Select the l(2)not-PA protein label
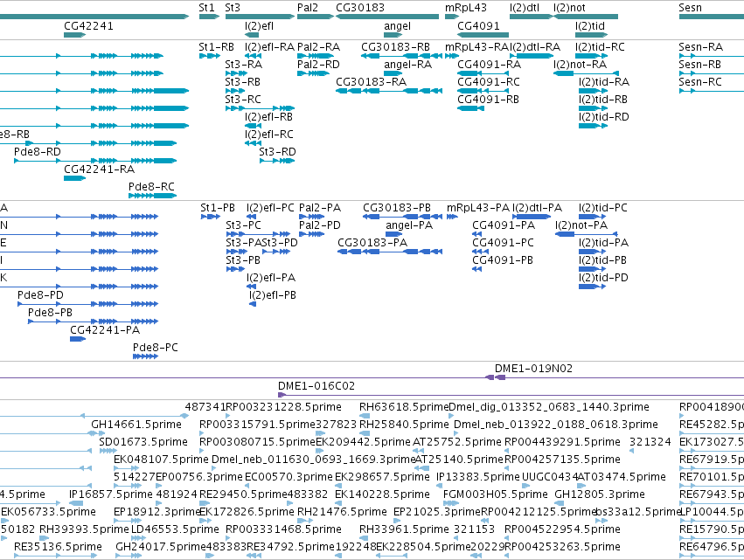The width and height of the screenshot is (744, 560). point(581,225)
